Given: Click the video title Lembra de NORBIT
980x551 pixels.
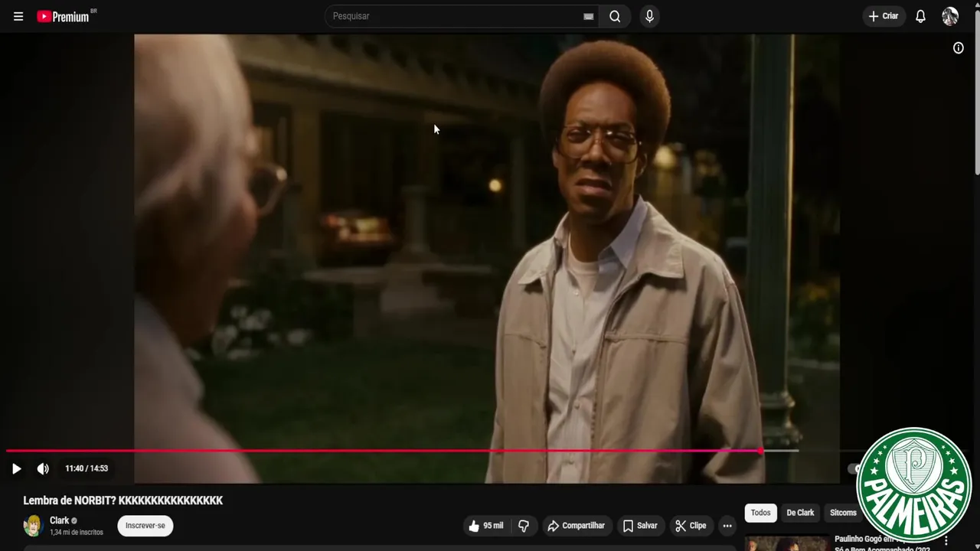Looking at the screenshot, I should click(x=123, y=500).
